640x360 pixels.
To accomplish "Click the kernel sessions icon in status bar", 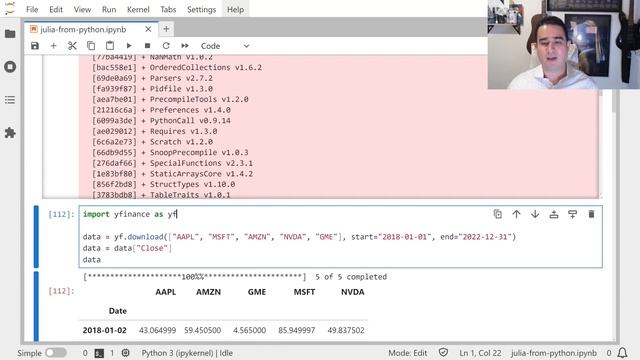I will (125, 353).
